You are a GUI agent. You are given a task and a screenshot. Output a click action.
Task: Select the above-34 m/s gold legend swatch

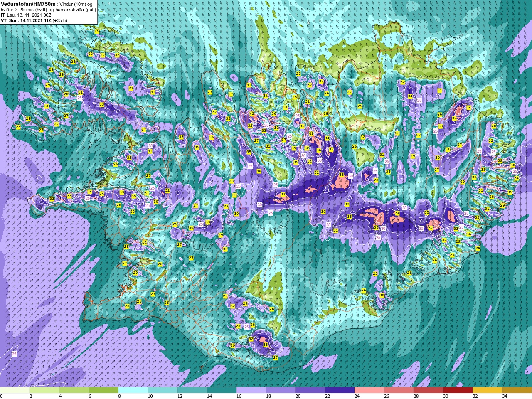click(x=517, y=390)
